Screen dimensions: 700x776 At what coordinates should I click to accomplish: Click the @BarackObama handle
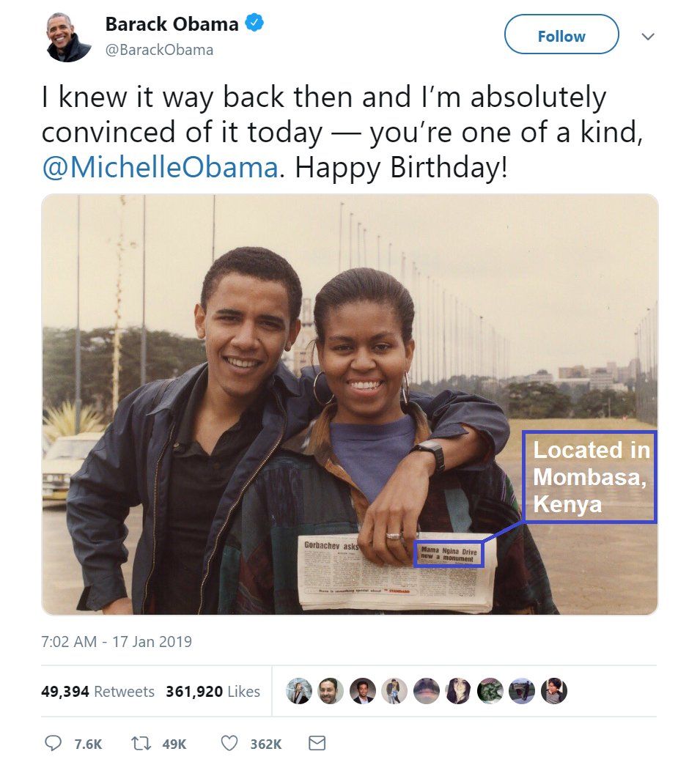(x=159, y=50)
